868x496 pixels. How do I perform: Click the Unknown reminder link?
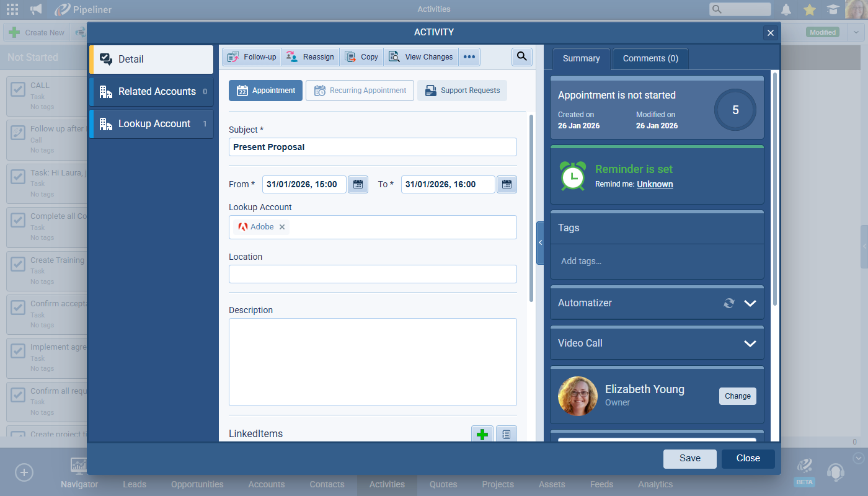click(655, 184)
